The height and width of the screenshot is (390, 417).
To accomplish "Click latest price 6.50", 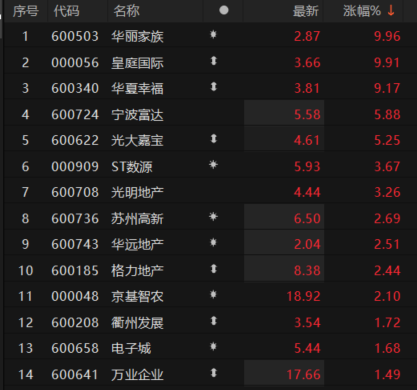I will [x=307, y=219].
